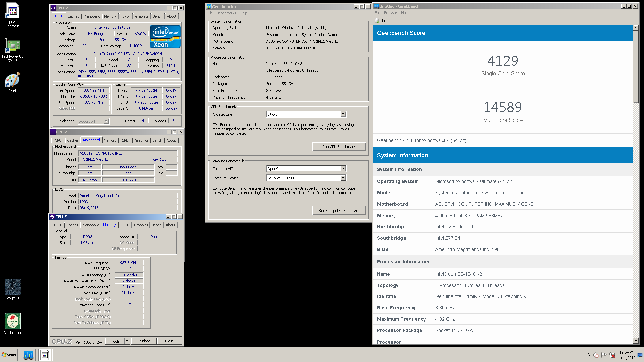Open Help menu in Geekbench 4 benchmark window
The image size is (644, 362).
[243, 13]
